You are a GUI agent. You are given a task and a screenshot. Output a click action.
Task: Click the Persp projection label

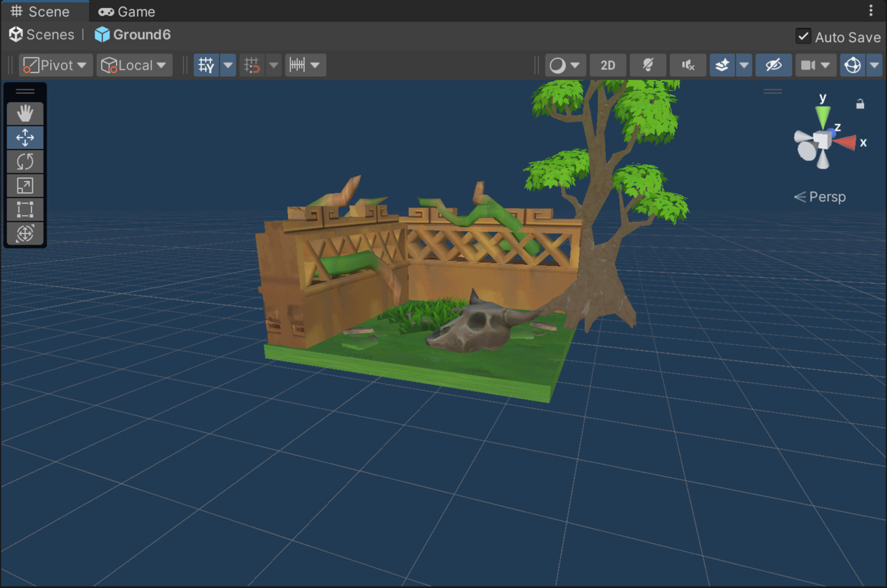820,196
